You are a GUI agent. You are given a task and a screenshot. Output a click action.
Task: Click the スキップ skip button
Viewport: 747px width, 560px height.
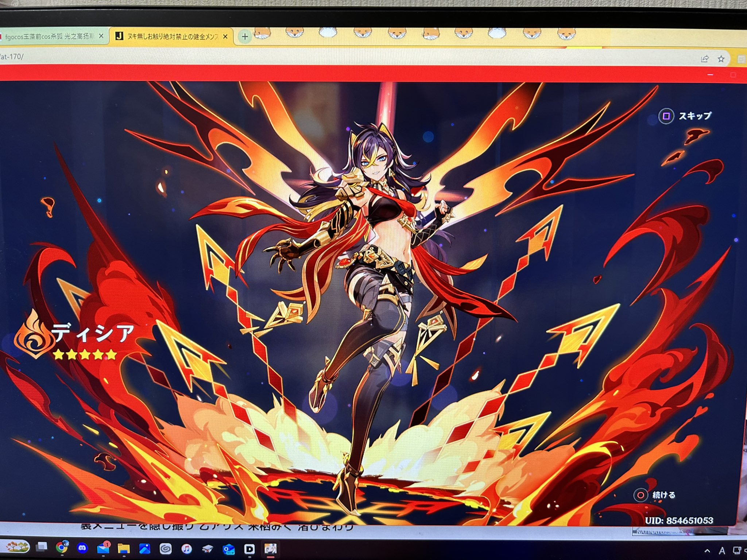(x=685, y=116)
